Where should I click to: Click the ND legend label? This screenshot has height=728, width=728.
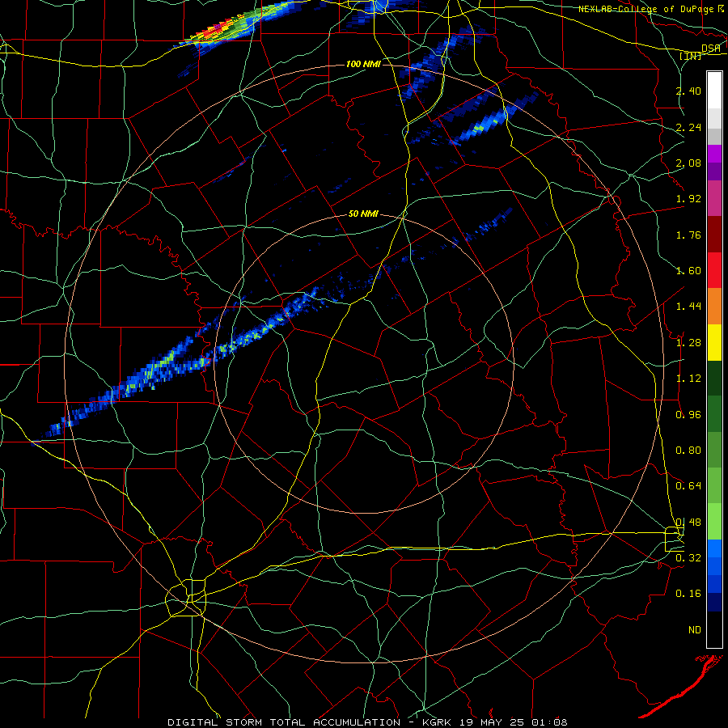(695, 630)
